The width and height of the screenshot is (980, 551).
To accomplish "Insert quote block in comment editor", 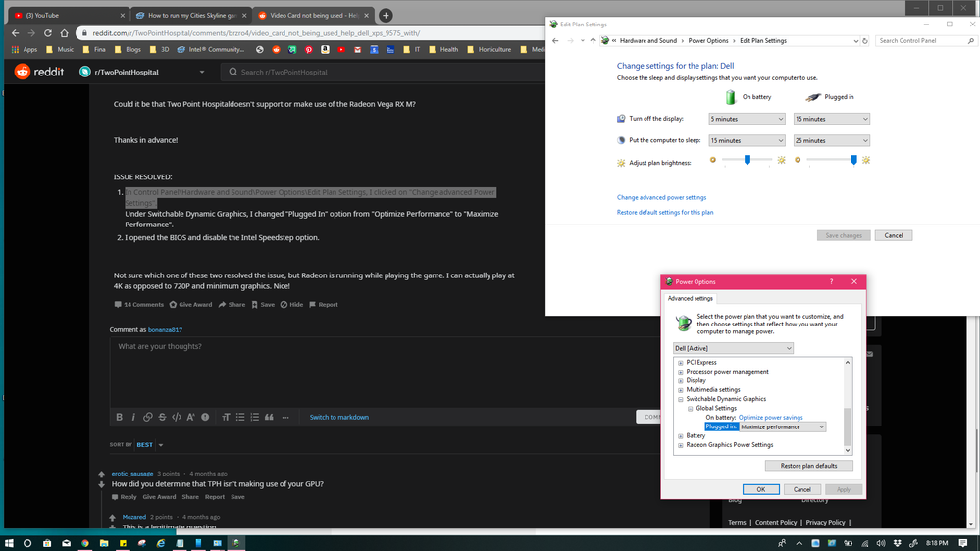I will (x=269, y=417).
